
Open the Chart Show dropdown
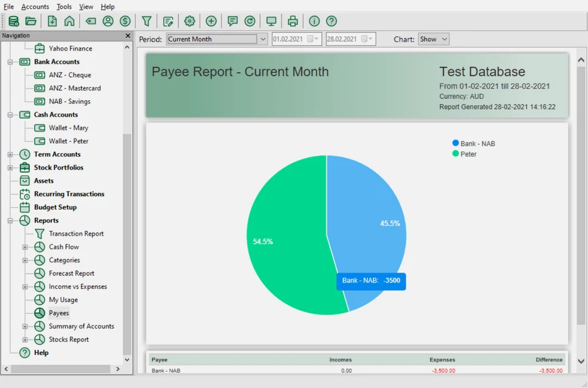pyautogui.click(x=434, y=39)
